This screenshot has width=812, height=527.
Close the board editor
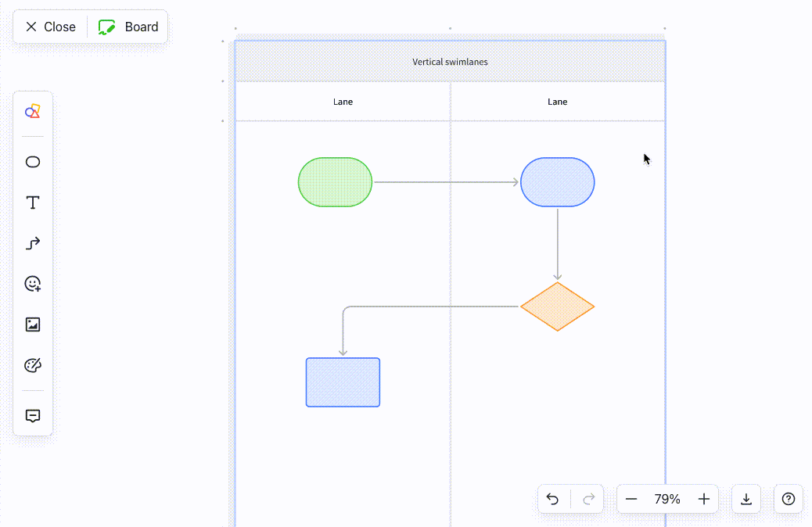pos(49,26)
